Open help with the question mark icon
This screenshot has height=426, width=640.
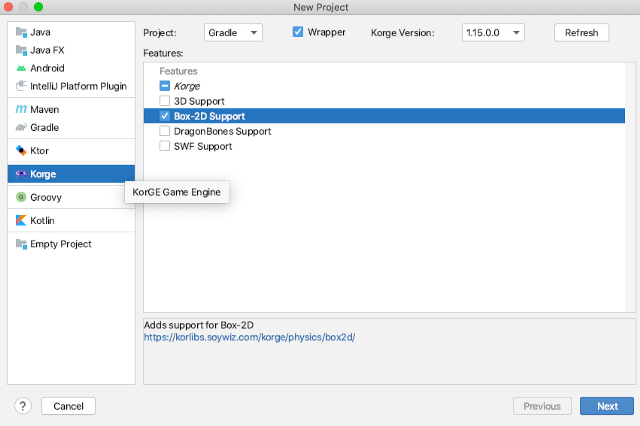pos(23,406)
